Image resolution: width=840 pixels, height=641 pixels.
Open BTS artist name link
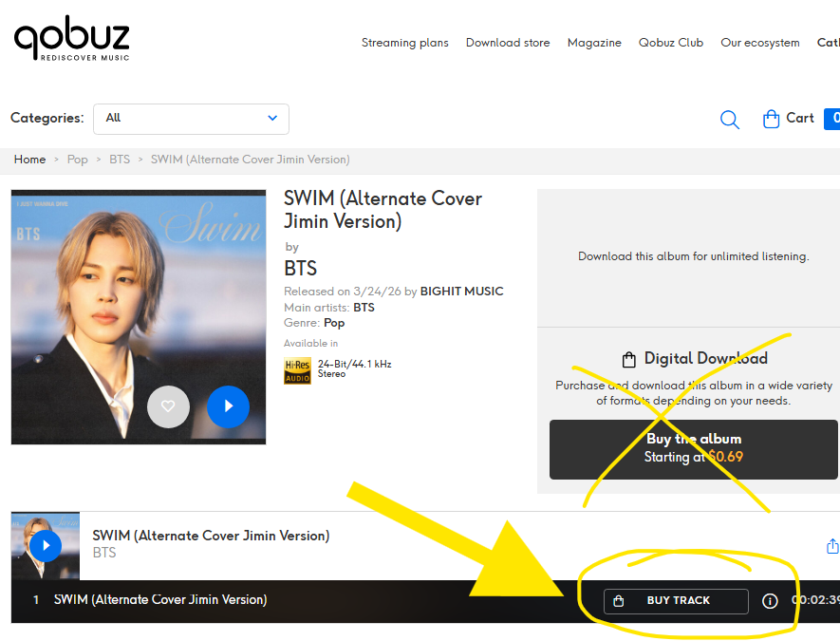pyautogui.click(x=300, y=268)
